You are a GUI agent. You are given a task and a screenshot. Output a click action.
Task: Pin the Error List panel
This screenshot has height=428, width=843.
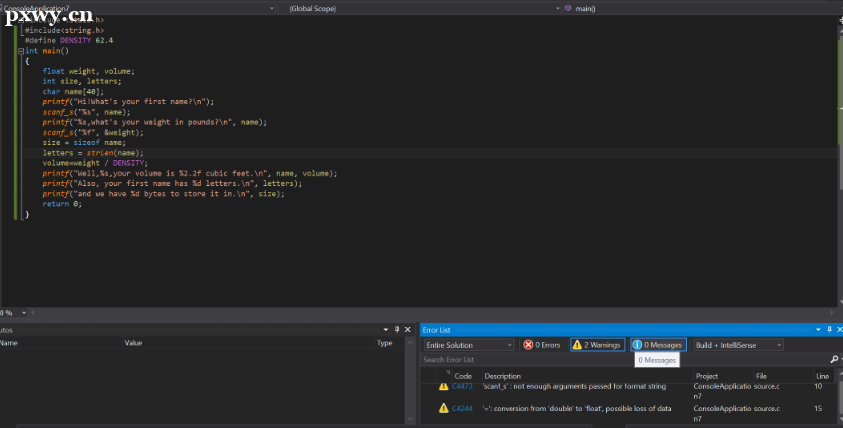[x=829, y=329]
